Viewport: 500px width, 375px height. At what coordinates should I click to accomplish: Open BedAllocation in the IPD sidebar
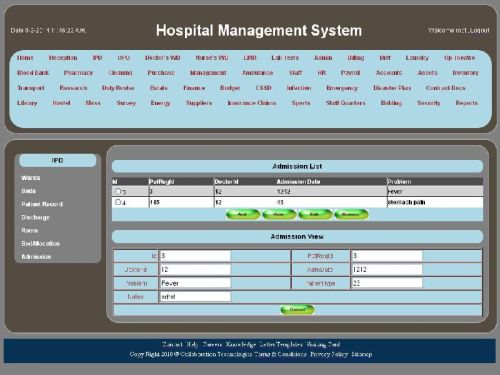pos(40,243)
